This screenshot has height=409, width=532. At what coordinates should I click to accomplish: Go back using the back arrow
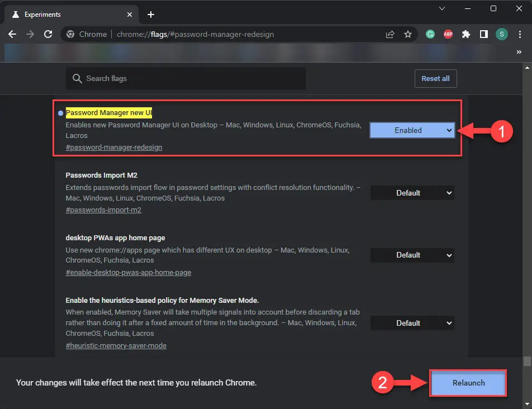[x=12, y=34]
